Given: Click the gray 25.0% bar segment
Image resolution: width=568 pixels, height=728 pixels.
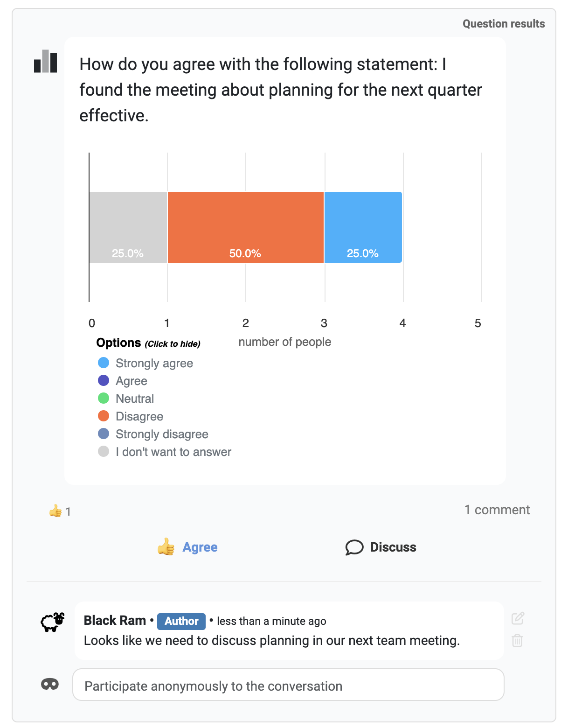Looking at the screenshot, I should 128,227.
